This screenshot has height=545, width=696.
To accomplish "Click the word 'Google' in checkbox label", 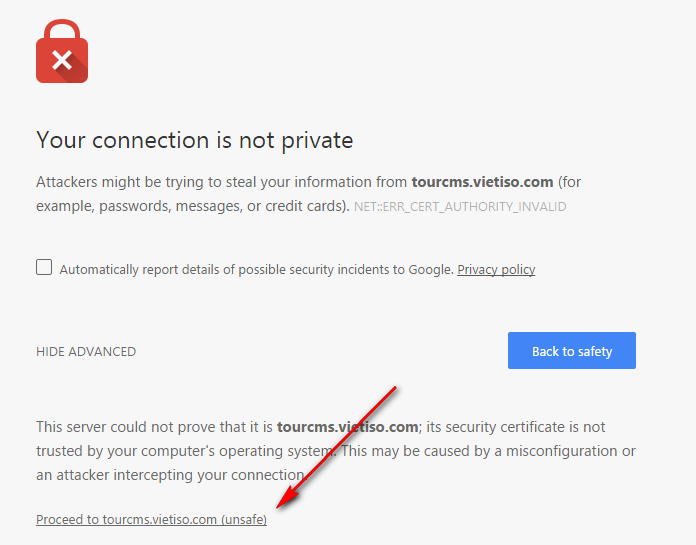I will (430, 269).
